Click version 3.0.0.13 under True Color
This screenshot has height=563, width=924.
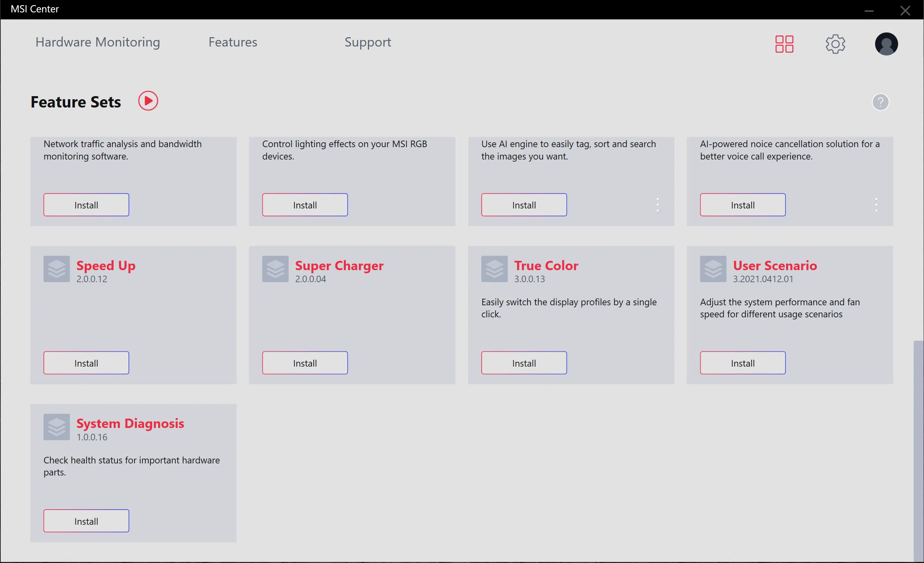pyautogui.click(x=529, y=279)
